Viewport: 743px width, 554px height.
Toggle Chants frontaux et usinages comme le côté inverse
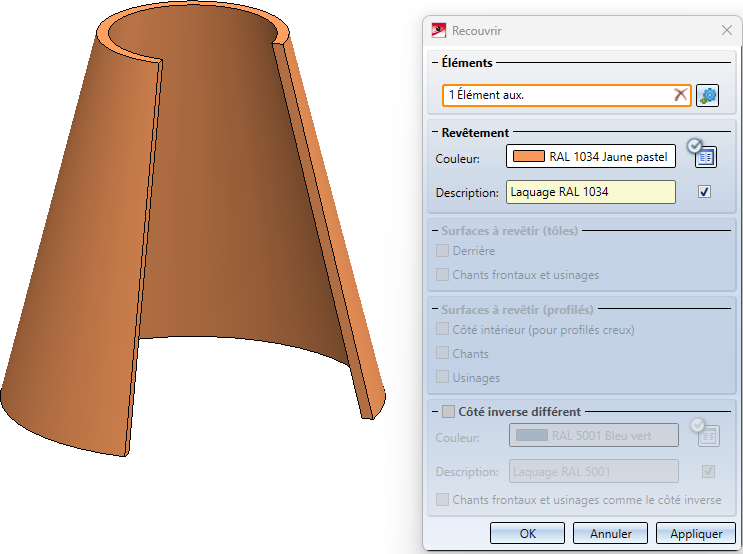pos(442,500)
